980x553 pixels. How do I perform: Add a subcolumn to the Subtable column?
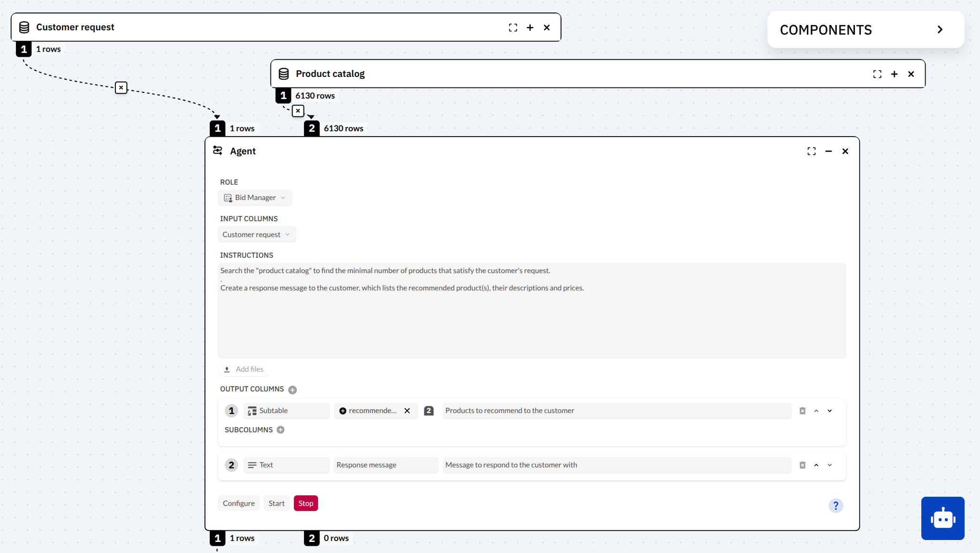pos(281,430)
